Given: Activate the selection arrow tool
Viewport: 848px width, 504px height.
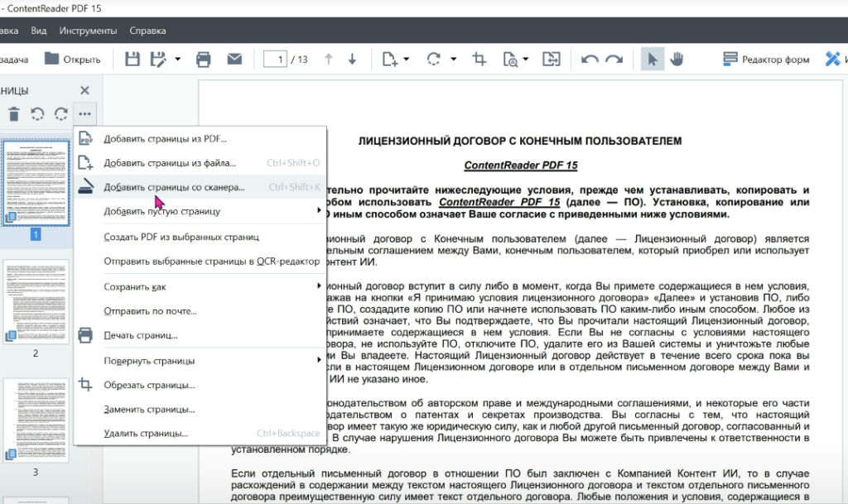Looking at the screenshot, I should pyautogui.click(x=652, y=58).
